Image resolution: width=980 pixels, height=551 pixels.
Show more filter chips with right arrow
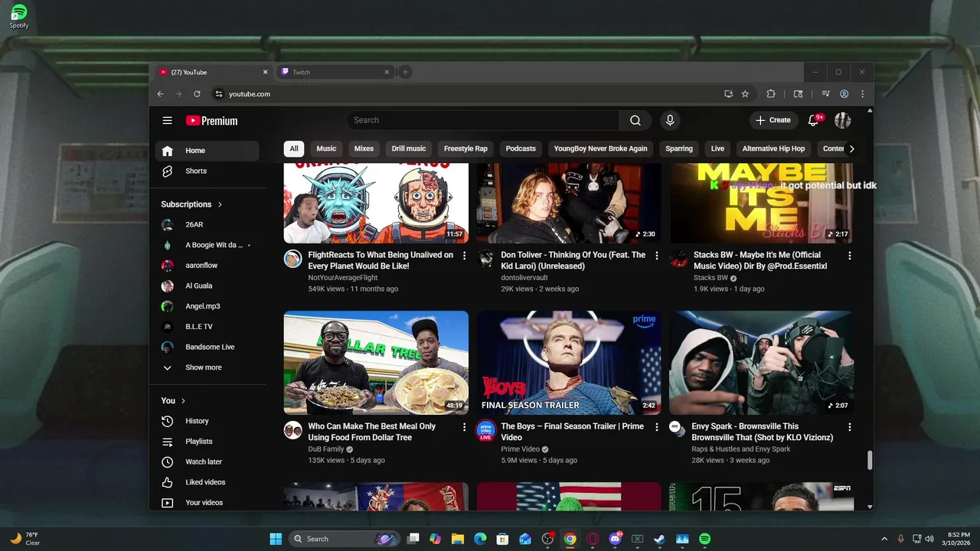(x=851, y=148)
